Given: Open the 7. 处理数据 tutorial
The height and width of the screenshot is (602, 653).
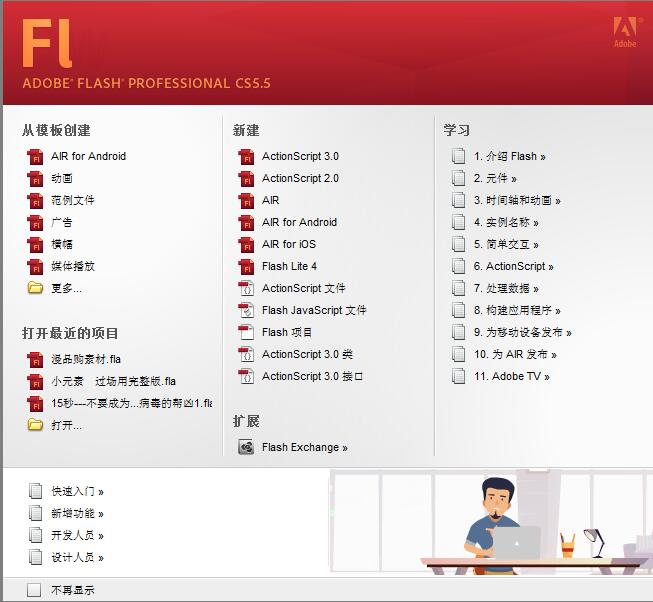Looking at the screenshot, I should tap(506, 289).
